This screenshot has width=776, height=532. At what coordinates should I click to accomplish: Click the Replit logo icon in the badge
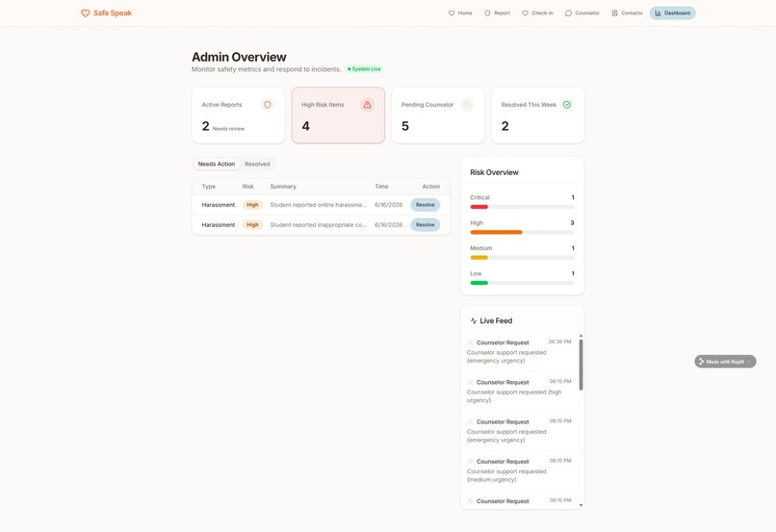tap(701, 362)
